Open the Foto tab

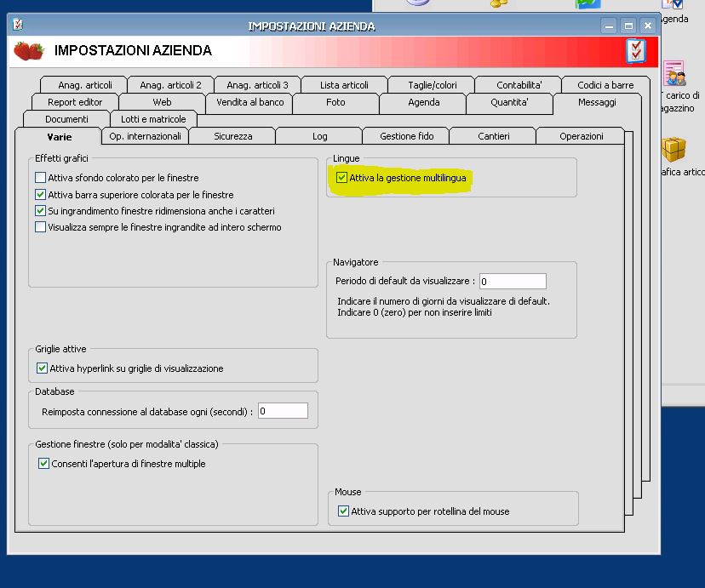pyautogui.click(x=335, y=102)
